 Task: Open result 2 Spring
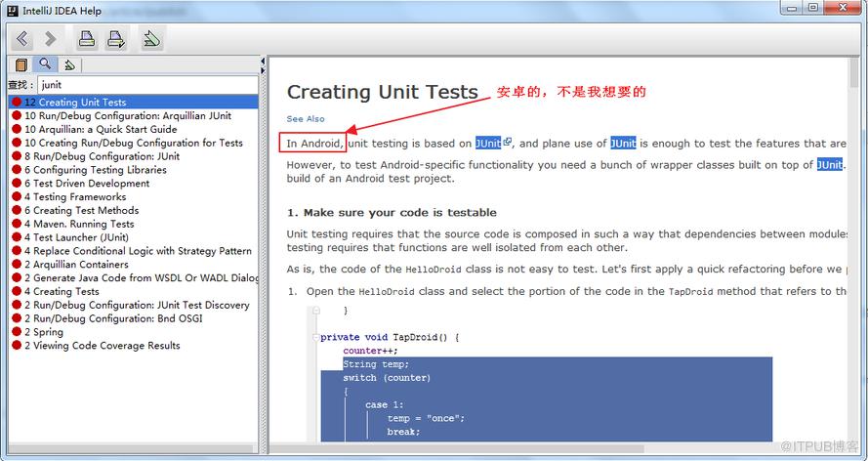pos(44,332)
